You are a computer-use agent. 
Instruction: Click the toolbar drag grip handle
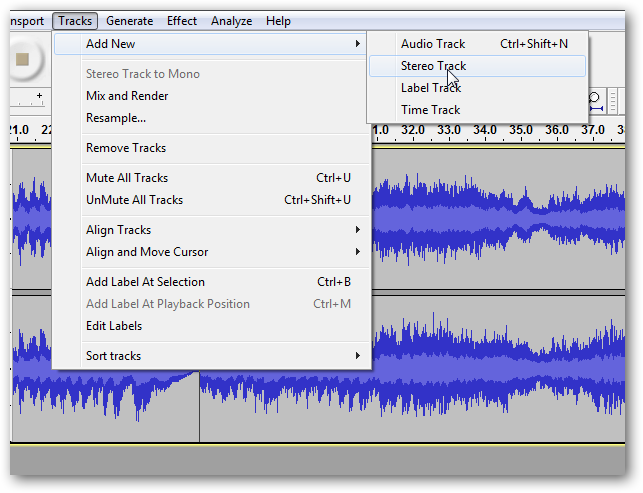613,101
